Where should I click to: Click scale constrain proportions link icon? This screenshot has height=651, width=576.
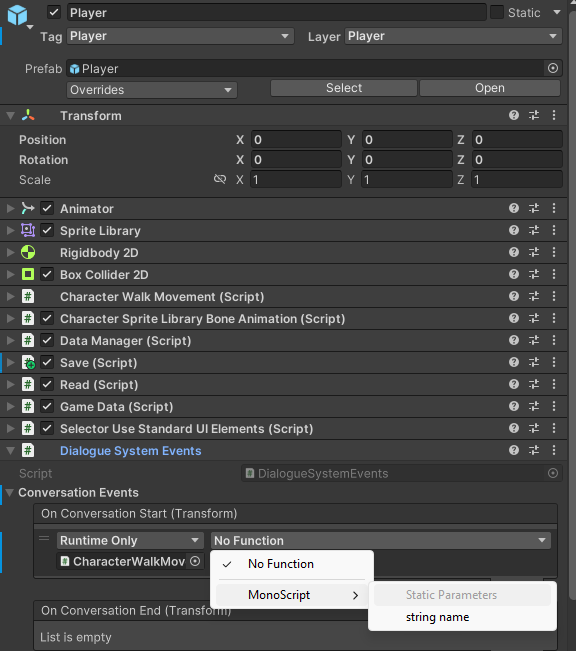coord(220,179)
